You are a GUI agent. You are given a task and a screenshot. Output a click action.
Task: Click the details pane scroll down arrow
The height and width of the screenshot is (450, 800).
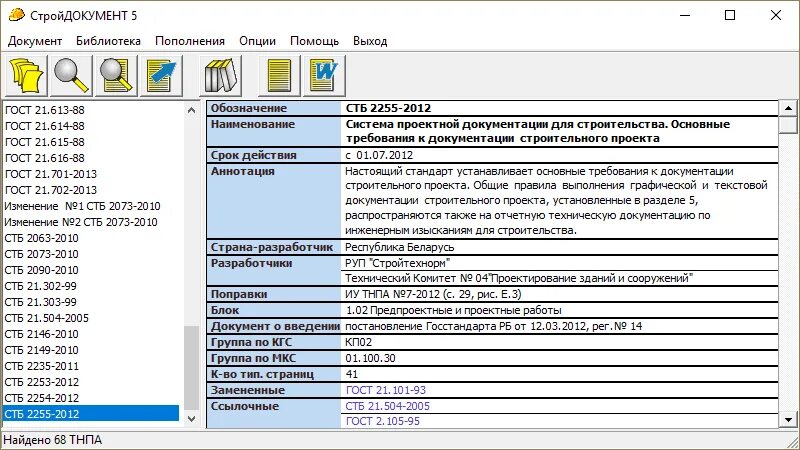788,420
